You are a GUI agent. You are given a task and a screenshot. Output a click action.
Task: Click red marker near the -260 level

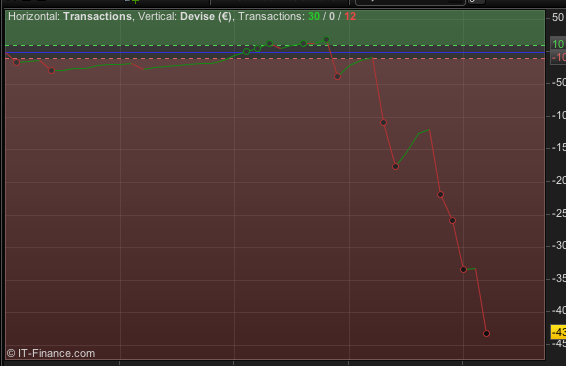pyautogui.click(x=452, y=221)
